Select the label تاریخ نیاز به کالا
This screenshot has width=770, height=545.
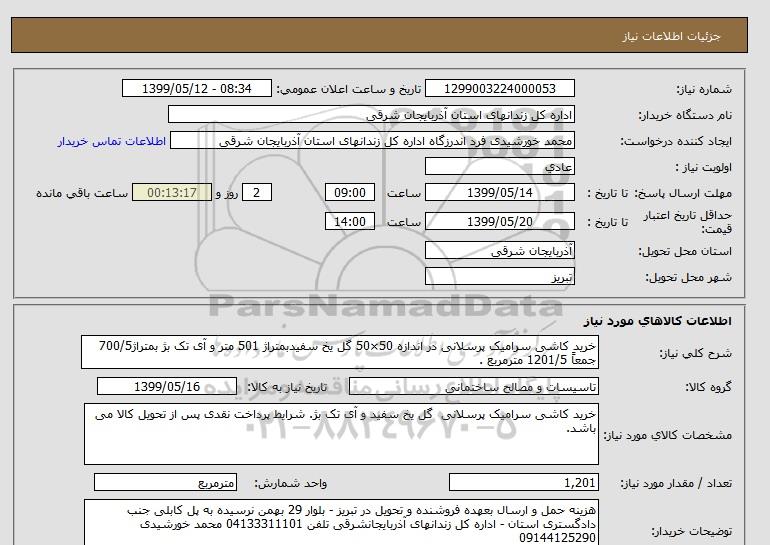[287, 387]
